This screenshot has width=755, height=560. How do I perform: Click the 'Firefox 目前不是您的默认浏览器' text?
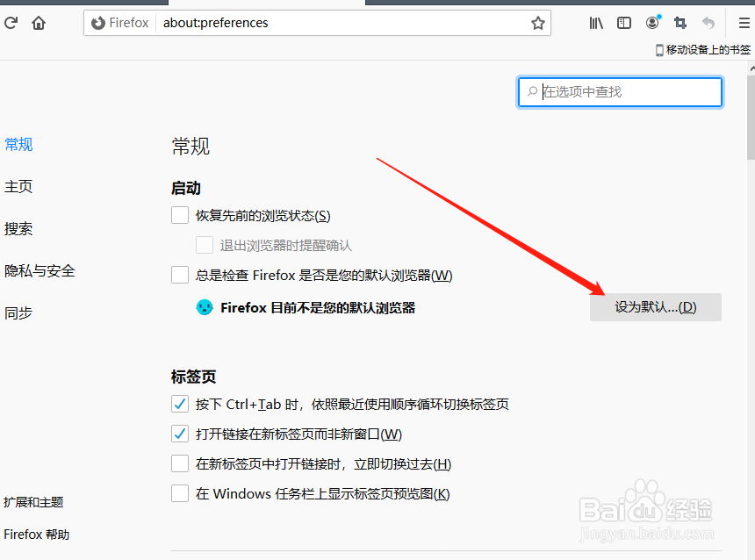tap(318, 308)
